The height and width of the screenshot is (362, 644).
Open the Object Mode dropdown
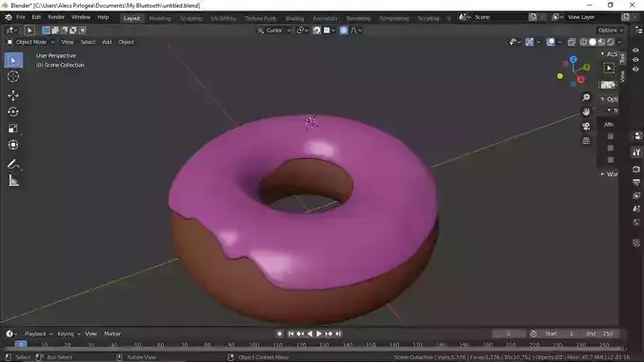[30, 42]
